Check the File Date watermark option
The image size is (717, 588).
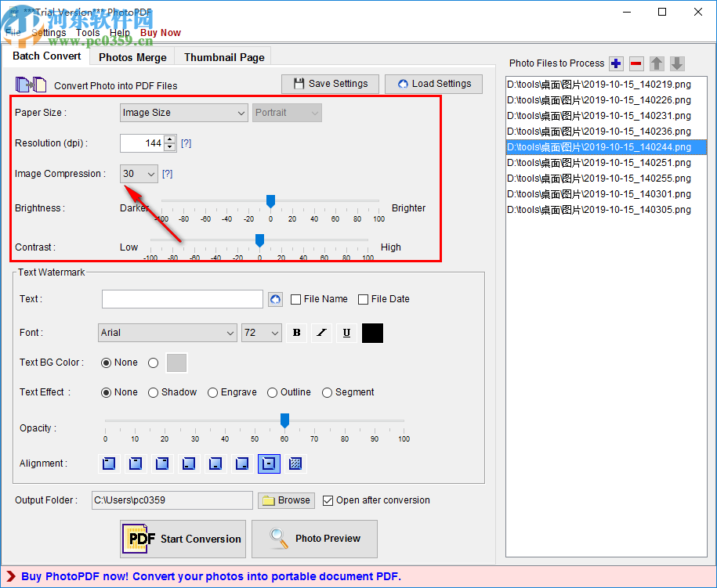tap(364, 299)
